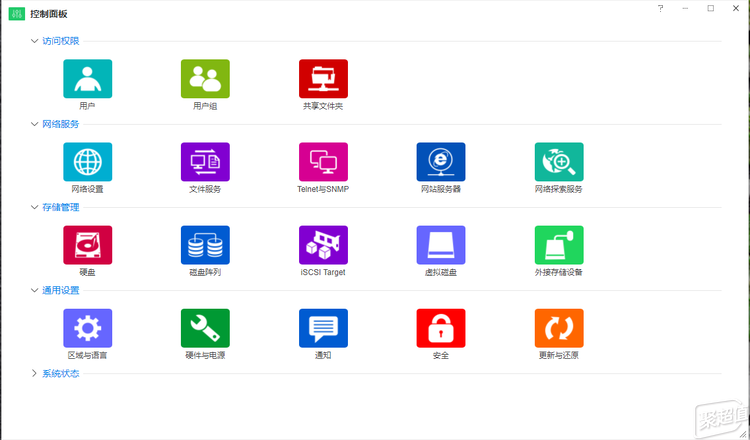Open the 通知 notification icon
The image size is (750, 440).
(323, 329)
